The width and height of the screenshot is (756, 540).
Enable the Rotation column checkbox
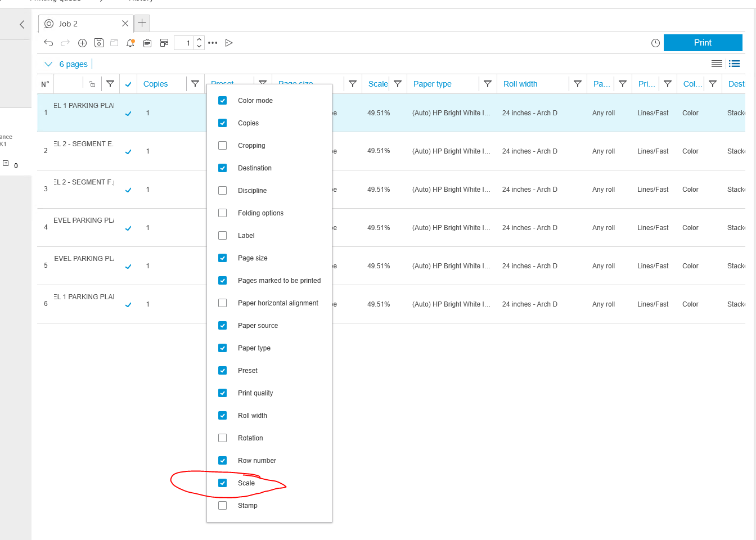223,438
